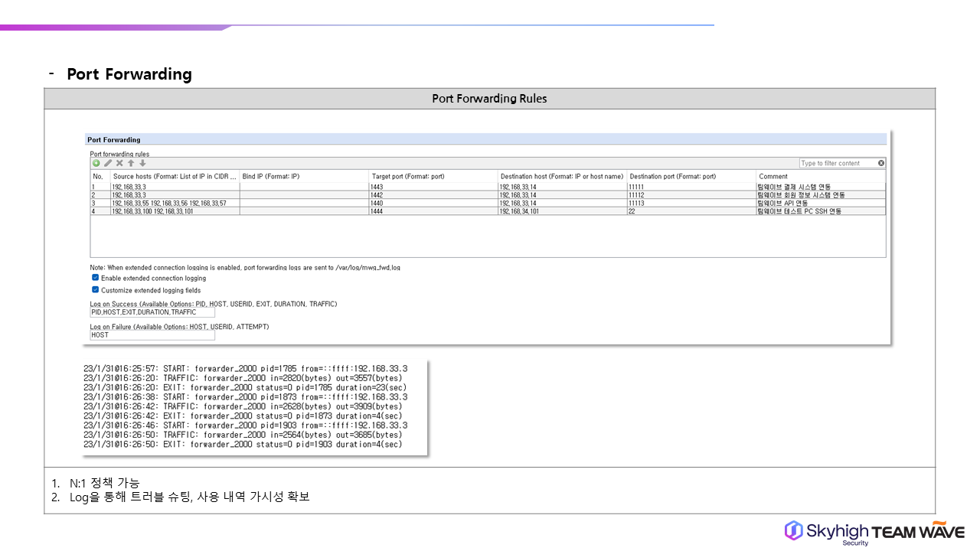Focus the Type to filter content field
This screenshot has width=980, height=551.
pos(837,163)
